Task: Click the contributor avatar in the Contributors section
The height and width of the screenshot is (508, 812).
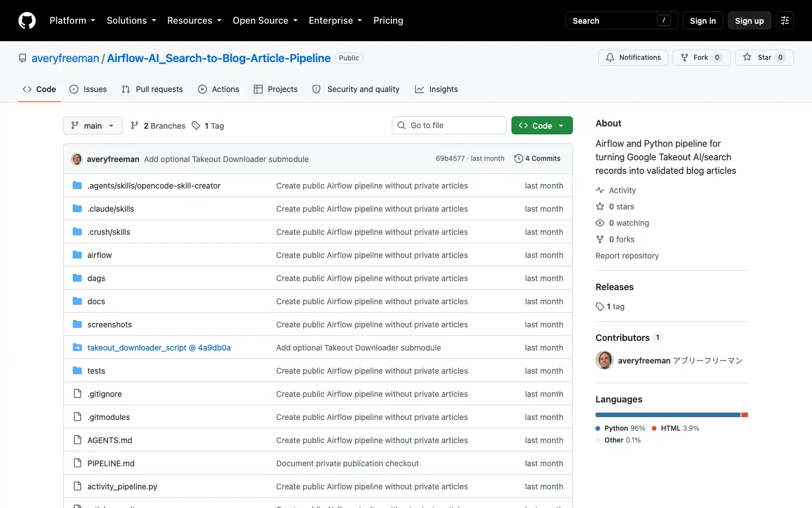Action: pyautogui.click(x=604, y=360)
